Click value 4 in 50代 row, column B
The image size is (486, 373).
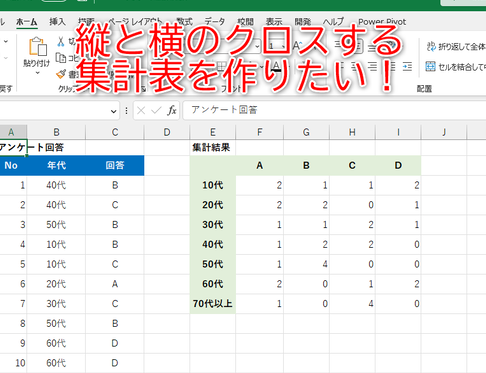[306, 264]
